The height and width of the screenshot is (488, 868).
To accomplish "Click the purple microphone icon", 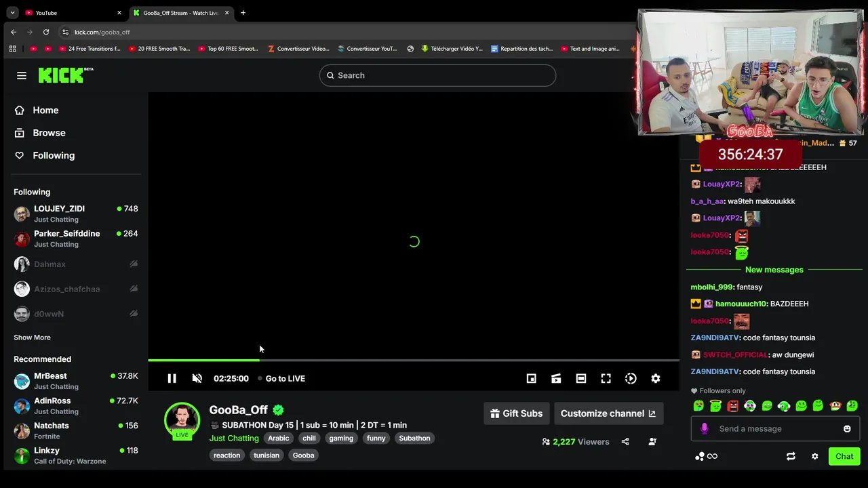I will [x=704, y=428].
